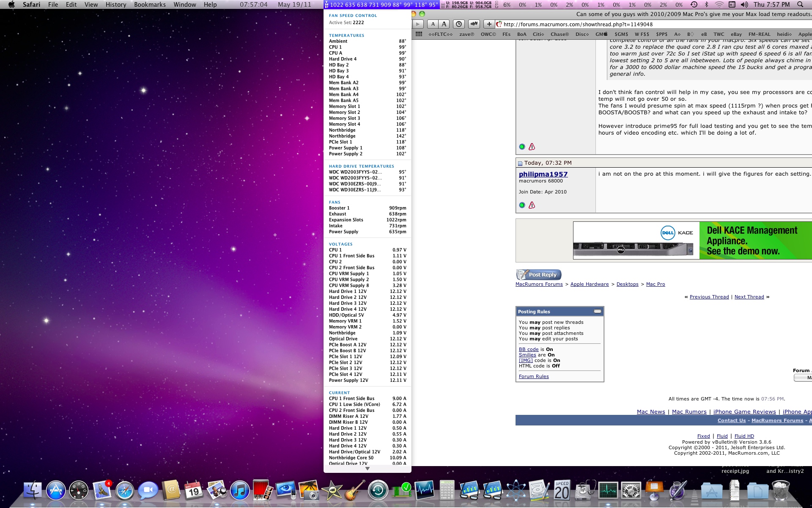Select the Expansion Slots 1022rpm fan row

tap(368, 220)
